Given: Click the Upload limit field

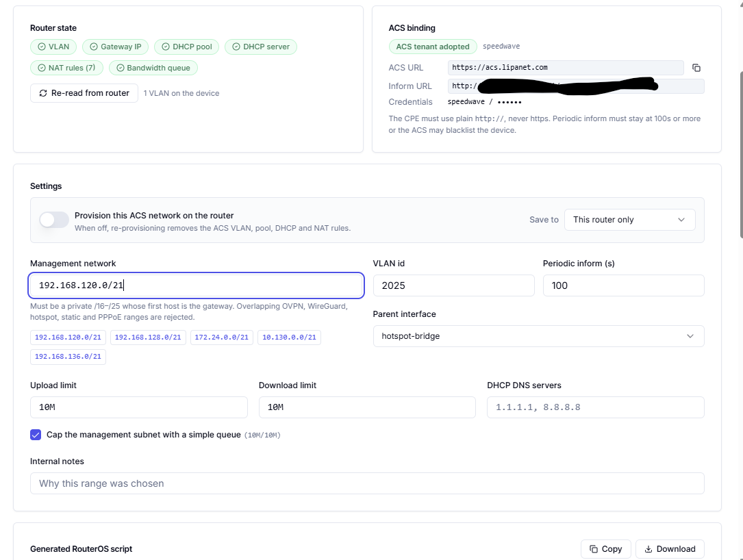Looking at the screenshot, I should click(x=139, y=407).
